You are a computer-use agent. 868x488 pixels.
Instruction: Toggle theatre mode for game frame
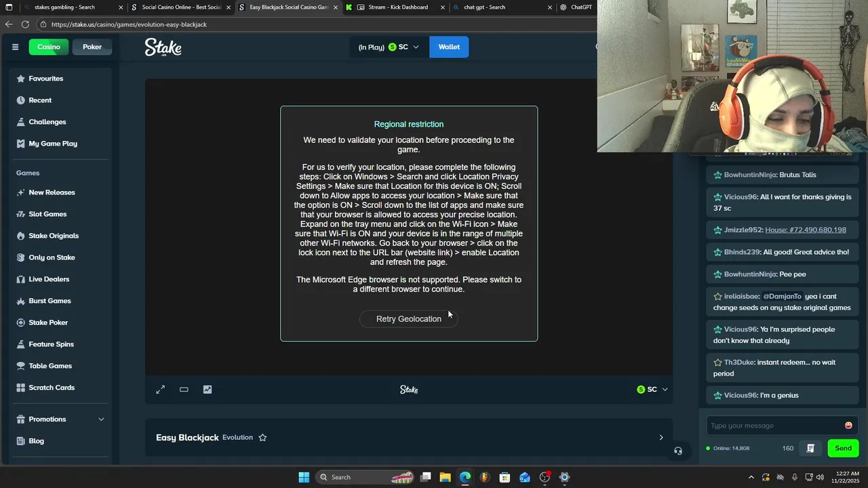[184, 390]
